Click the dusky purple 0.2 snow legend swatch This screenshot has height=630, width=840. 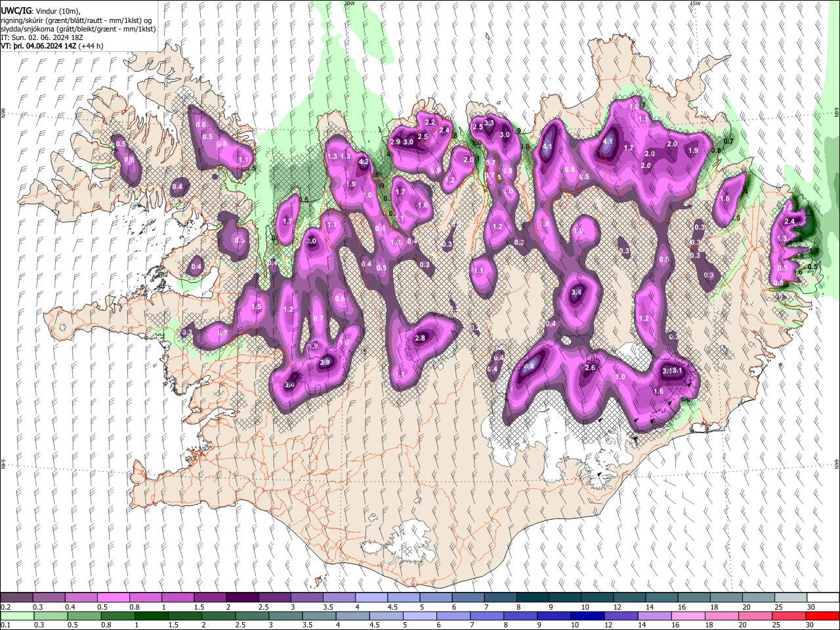16,597
